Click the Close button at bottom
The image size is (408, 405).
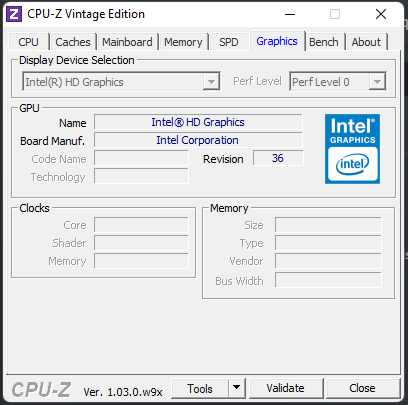[363, 388]
